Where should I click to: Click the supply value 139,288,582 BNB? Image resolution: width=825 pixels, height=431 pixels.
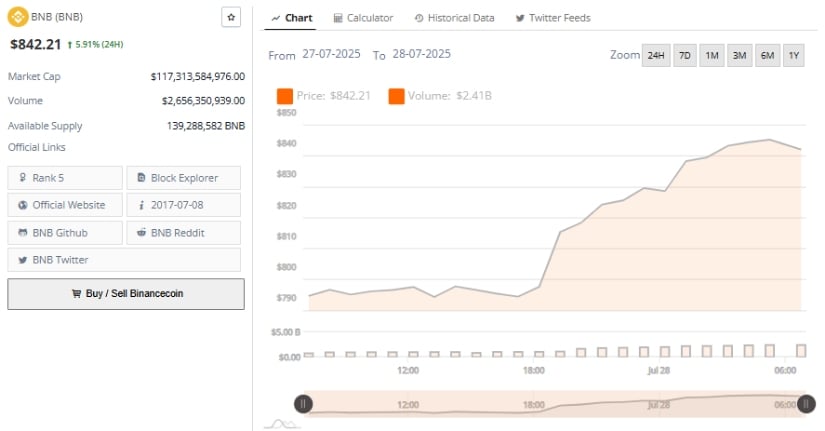pos(206,126)
